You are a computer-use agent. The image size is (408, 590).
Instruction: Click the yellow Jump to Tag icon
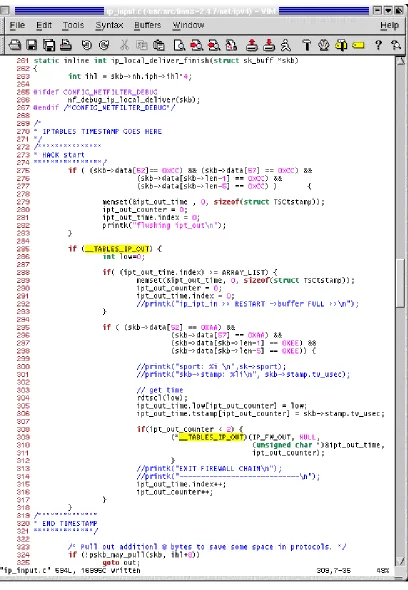tap(358, 45)
